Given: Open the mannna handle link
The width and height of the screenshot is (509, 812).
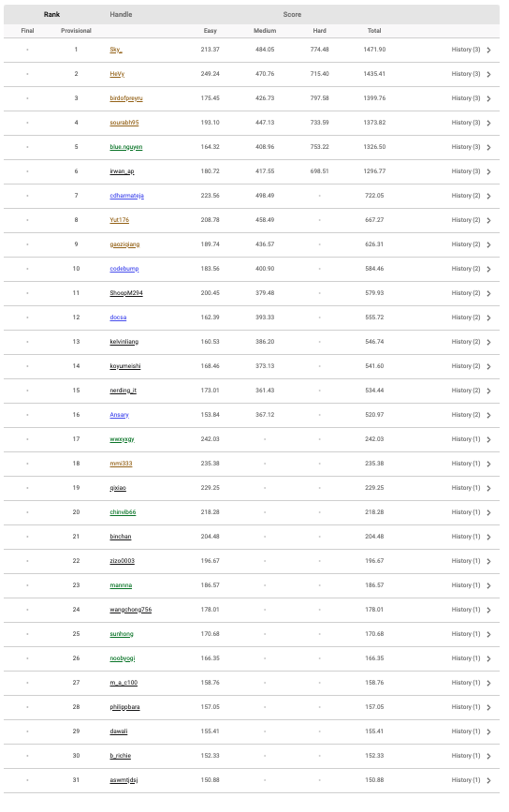Looking at the screenshot, I should [121, 585].
